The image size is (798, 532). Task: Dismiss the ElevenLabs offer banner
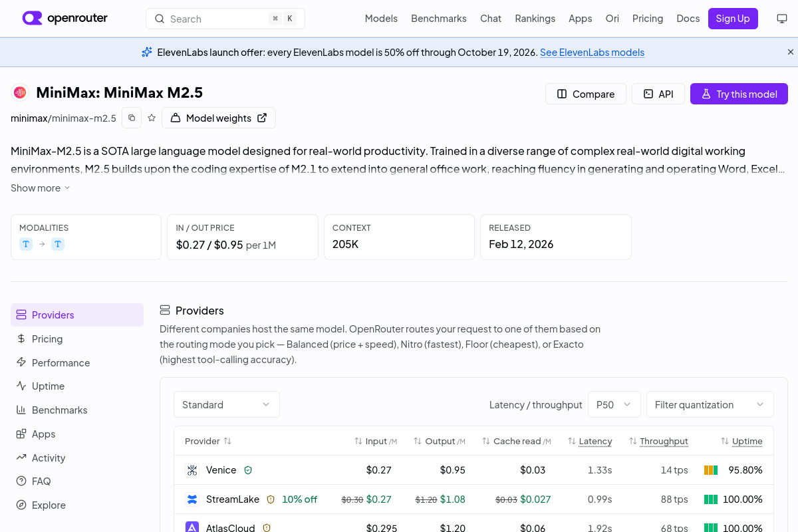791,52
